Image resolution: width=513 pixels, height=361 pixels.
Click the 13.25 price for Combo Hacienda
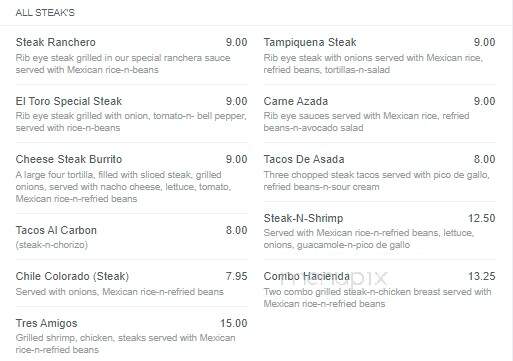tap(482, 276)
